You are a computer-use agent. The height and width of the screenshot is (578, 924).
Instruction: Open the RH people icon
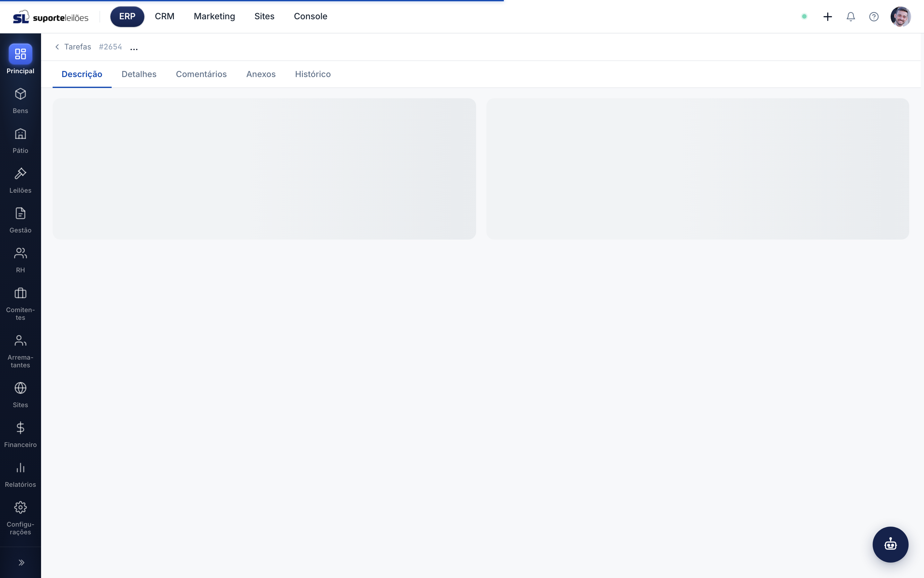[x=20, y=253]
